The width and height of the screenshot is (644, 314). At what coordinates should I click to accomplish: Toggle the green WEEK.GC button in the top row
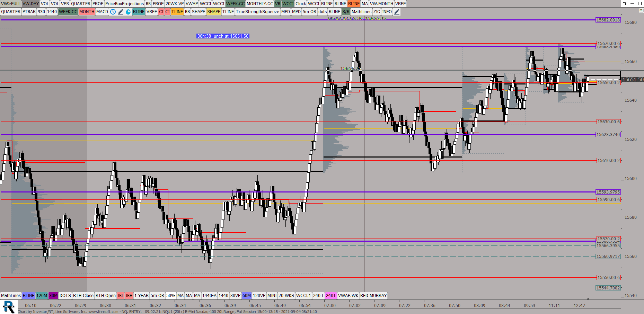tap(235, 4)
